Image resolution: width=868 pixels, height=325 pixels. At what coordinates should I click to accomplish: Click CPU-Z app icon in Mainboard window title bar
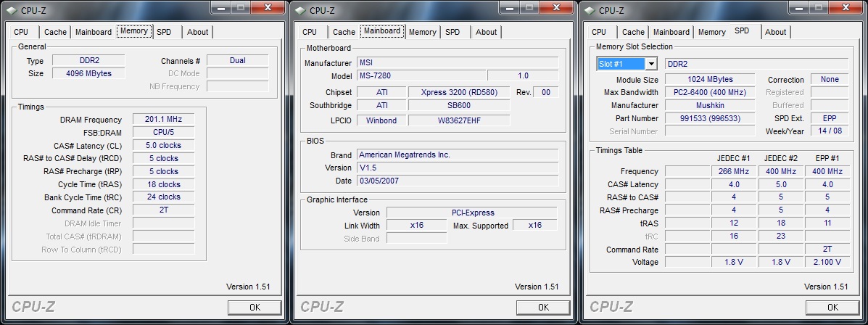coord(299,9)
